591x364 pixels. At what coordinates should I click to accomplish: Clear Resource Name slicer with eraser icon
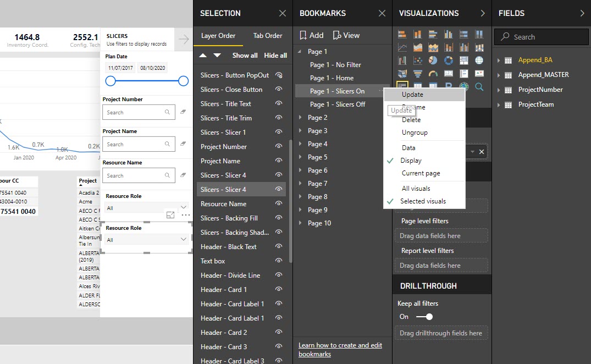pos(183,175)
